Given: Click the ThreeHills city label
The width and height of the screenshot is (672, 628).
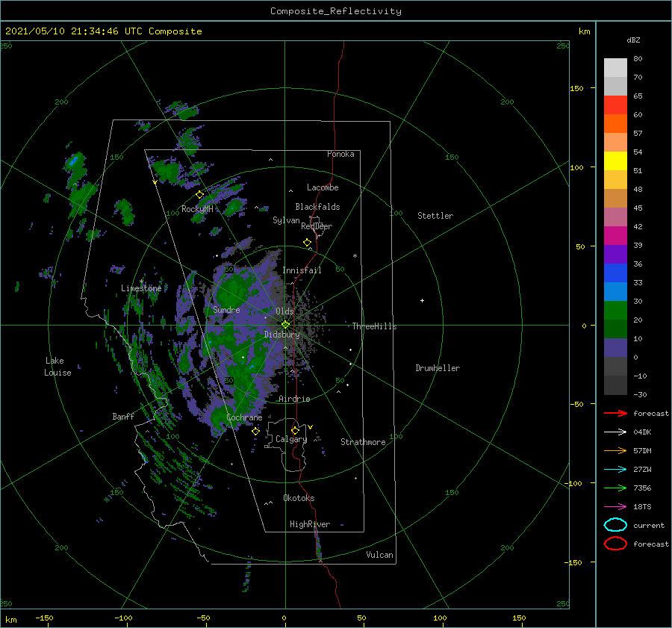Looking at the screenshot, I should point(375,326).
